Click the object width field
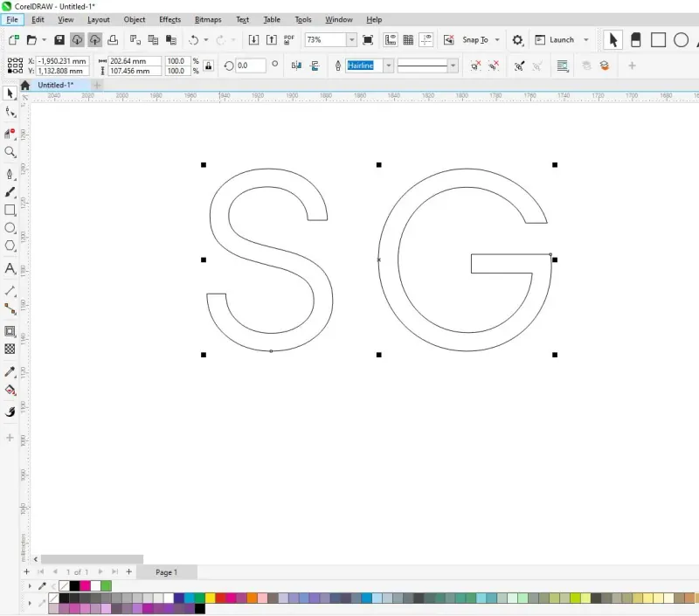Viewport: 699px width, 616px height. (135, 60)
